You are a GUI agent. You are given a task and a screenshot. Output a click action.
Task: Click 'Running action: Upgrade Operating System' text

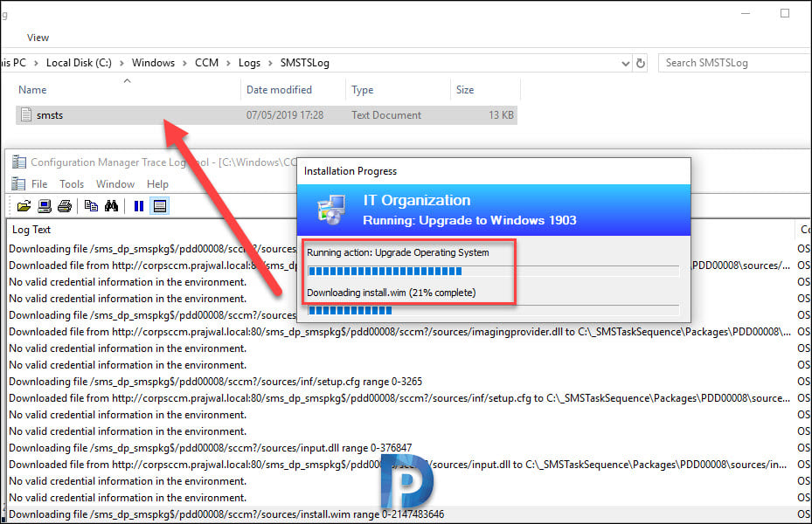point(398,252)
